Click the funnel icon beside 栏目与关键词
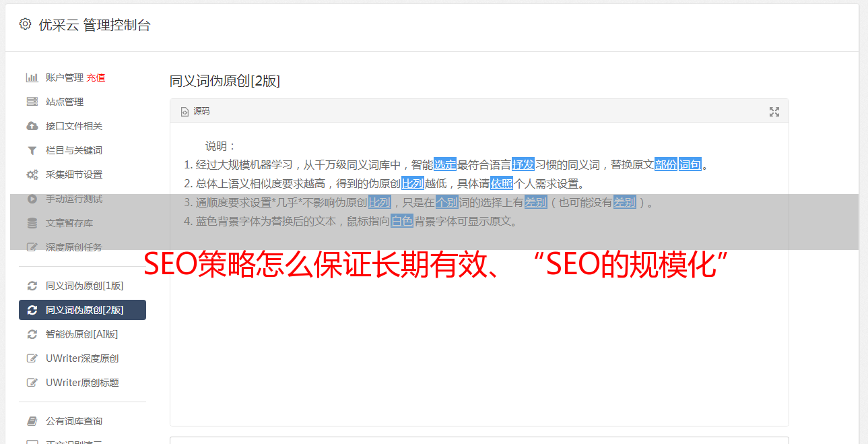The height and width of the screenshot is (444, 868). pos(32,150)
